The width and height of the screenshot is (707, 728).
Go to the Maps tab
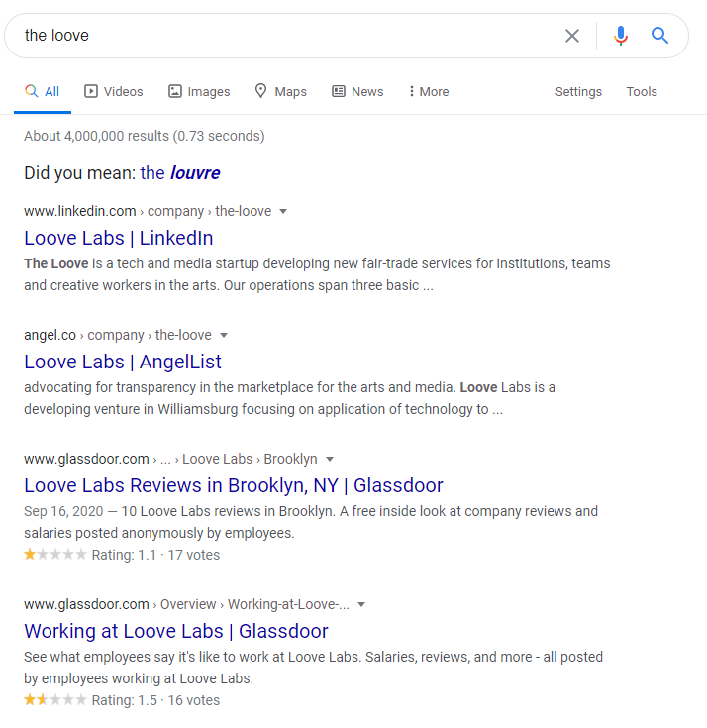280,91
